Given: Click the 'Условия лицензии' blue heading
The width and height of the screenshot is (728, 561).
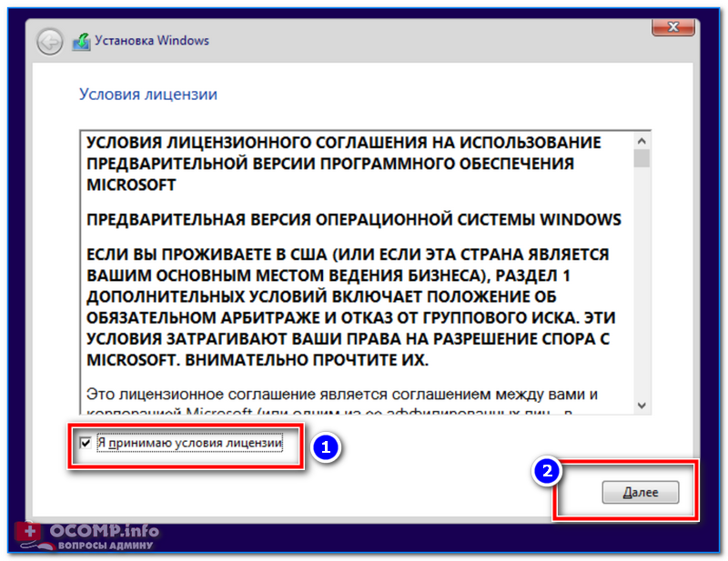Looking at the screenshot, I should pyautogui.click(x=148, y=95).
